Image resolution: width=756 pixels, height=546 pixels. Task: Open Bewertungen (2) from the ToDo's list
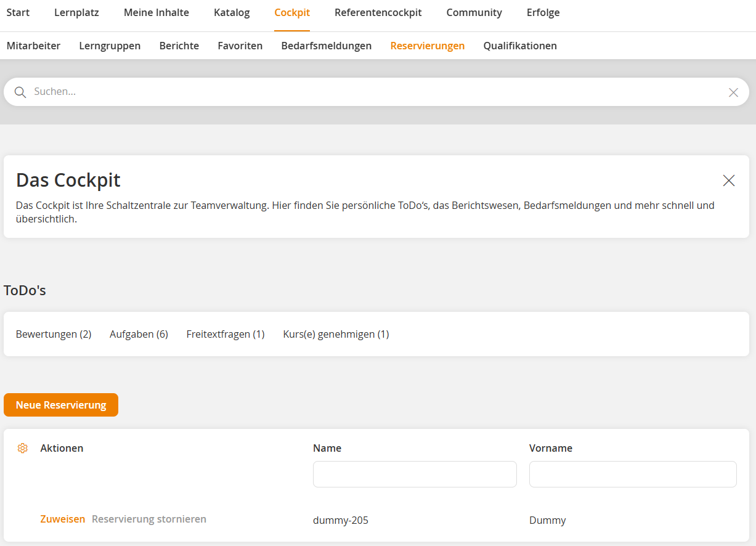54,334
